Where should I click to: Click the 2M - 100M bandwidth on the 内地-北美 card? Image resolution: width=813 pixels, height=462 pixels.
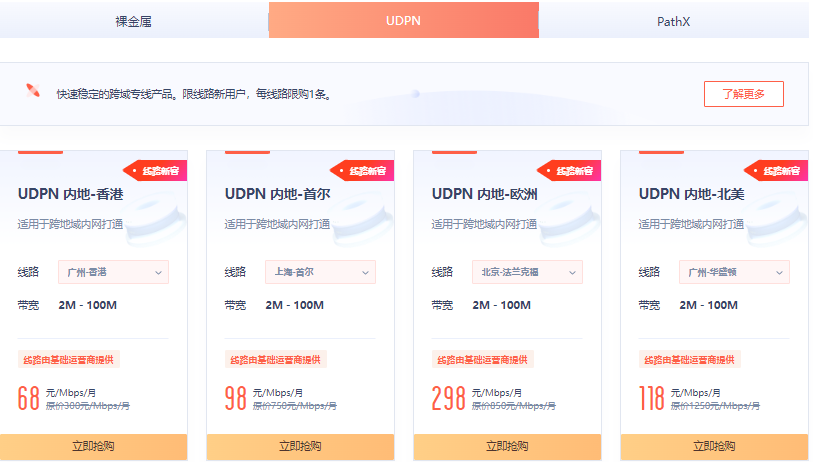708,305
